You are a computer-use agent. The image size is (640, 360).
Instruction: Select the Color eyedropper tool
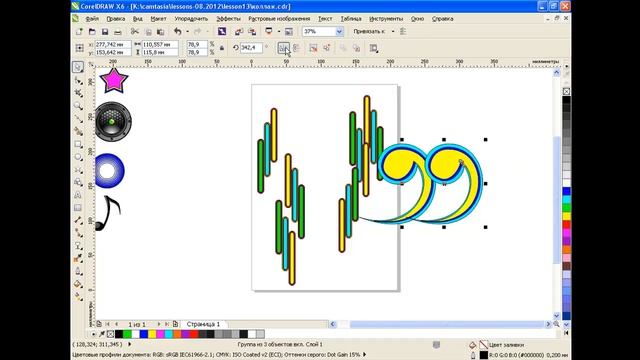tap(78, 258)
